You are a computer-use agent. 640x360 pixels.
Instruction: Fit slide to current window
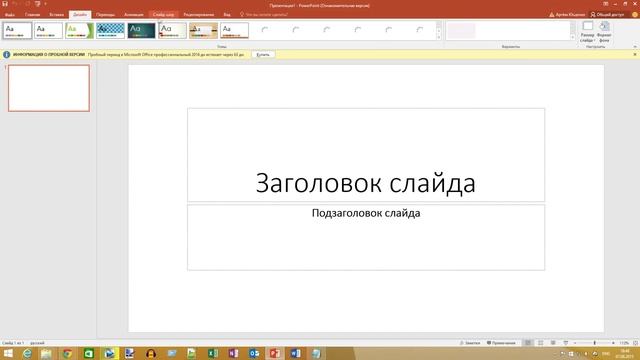pyautogui.click(x=635, y=343)
